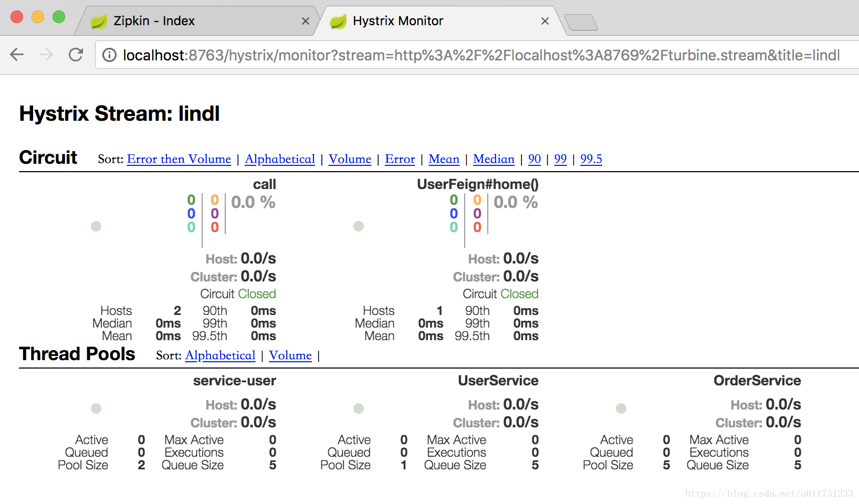Click the 'OrderService' thread pool title
Screen dimensions: 859x504
click(x=757, y=381)
